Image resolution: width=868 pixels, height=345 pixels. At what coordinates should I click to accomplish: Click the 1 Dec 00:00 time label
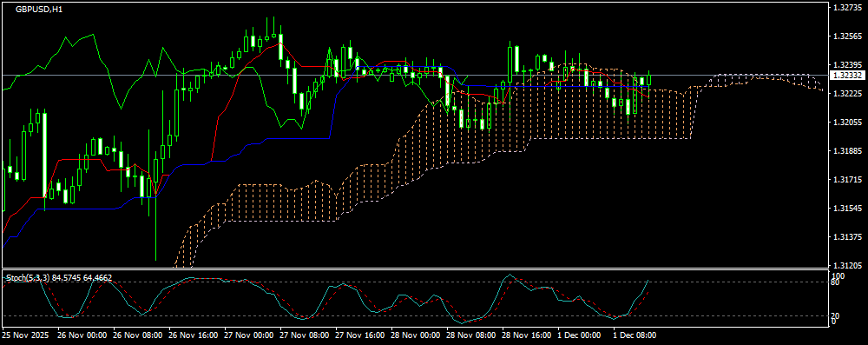(580, 335)
